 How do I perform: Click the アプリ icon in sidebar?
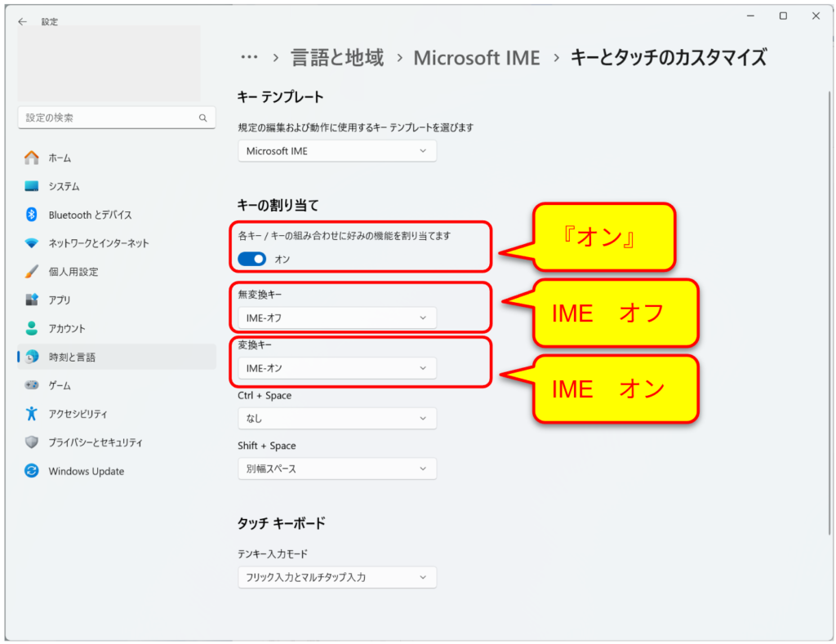[x=32, y=300]
